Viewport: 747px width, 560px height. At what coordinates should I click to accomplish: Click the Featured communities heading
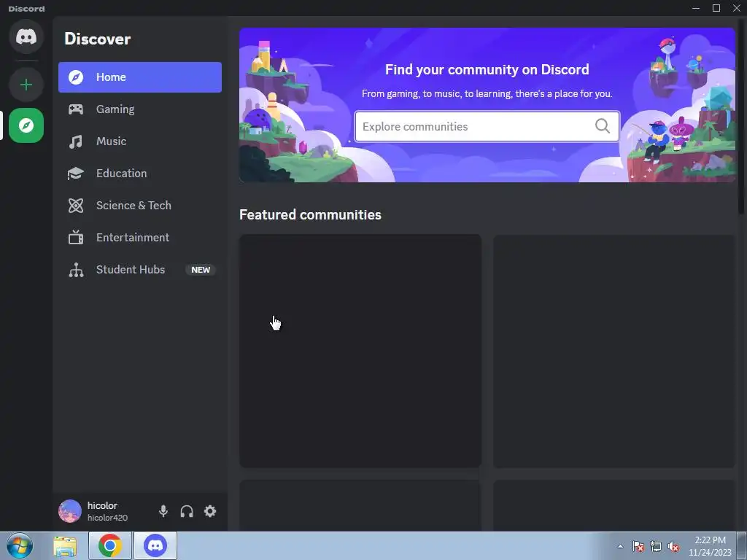click(310, 215)
